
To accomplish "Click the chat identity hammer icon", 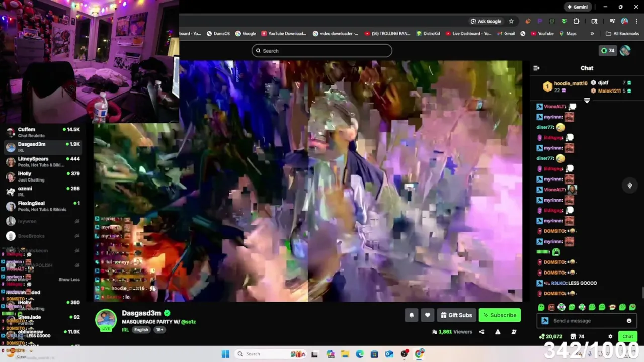I will 545,321.
